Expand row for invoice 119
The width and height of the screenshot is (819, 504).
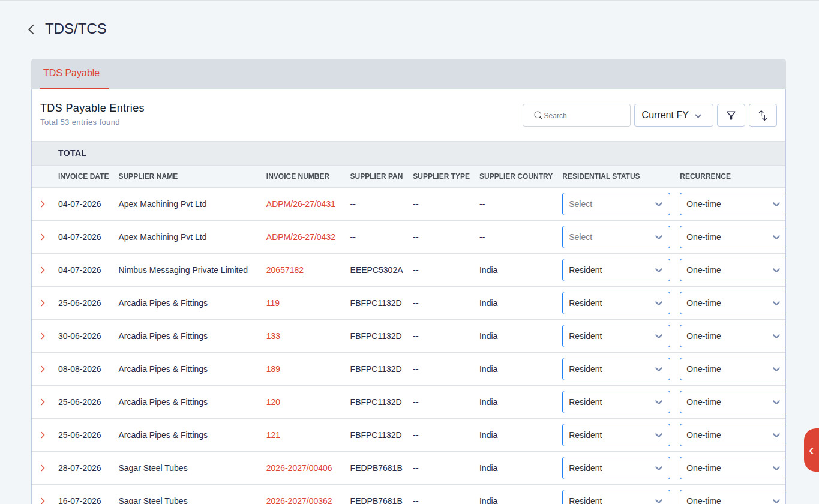click(x=43, y=303)
